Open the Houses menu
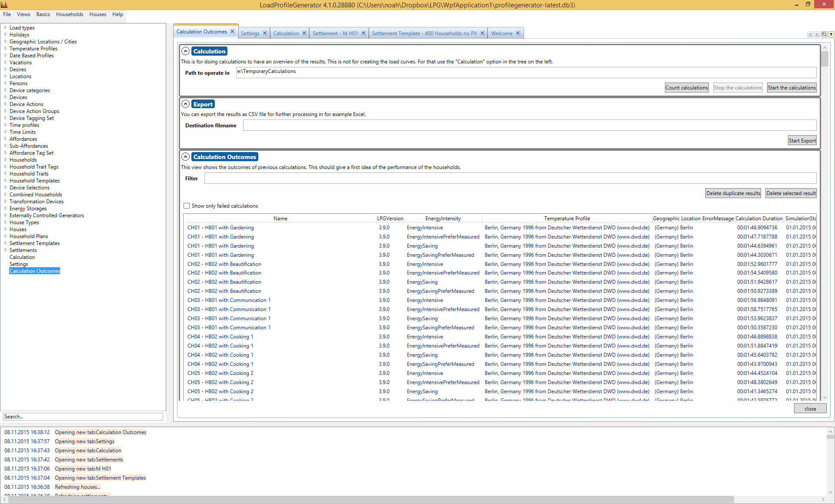 (x=98, y=14)
